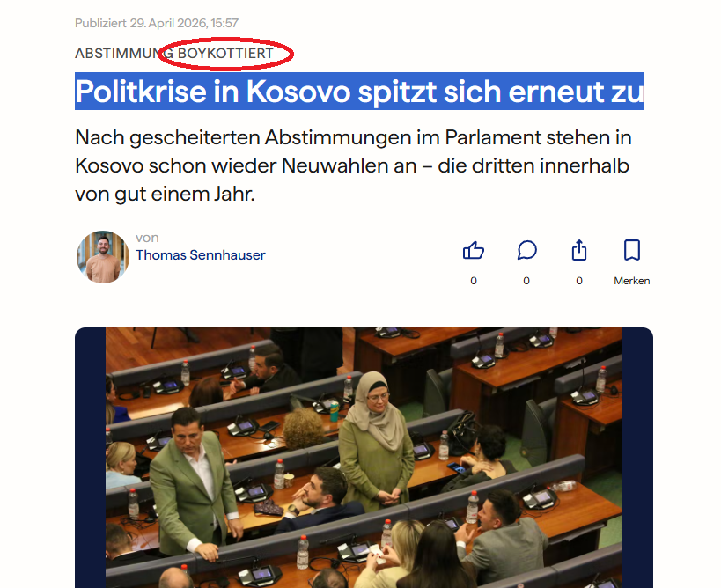Image resolution: width=721 pixels, height=588 pixels.
Task: Click the comment count number
Action: click(526, 281)
